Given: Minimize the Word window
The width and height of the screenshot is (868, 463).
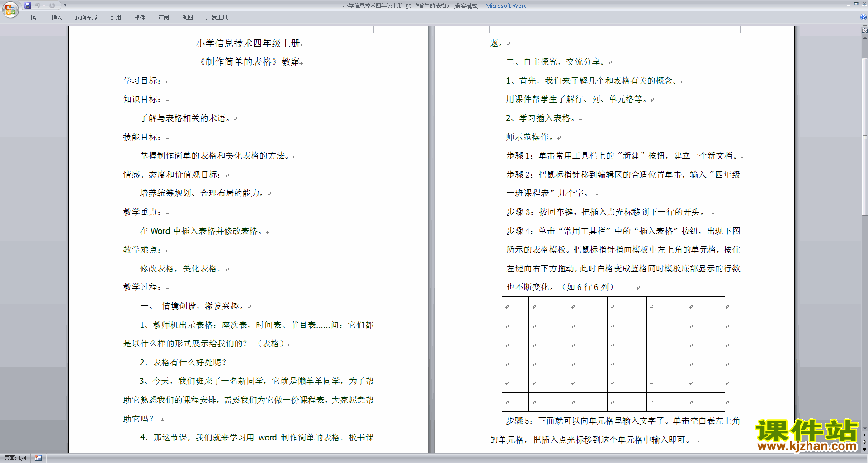Looking at the screenshot, I should click(848, 4).
